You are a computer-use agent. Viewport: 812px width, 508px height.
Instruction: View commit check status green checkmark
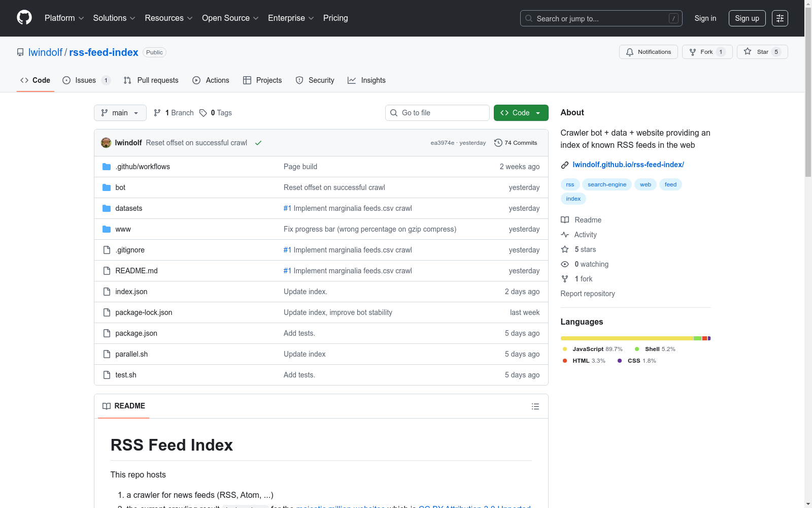258,143
